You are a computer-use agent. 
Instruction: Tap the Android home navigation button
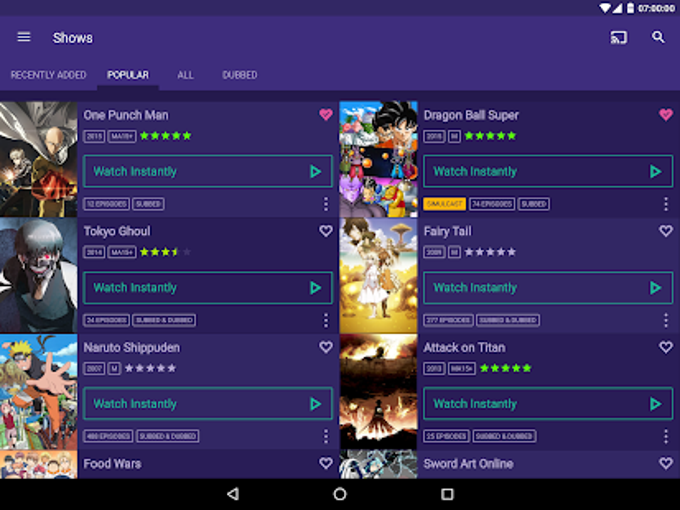[340, 494]
